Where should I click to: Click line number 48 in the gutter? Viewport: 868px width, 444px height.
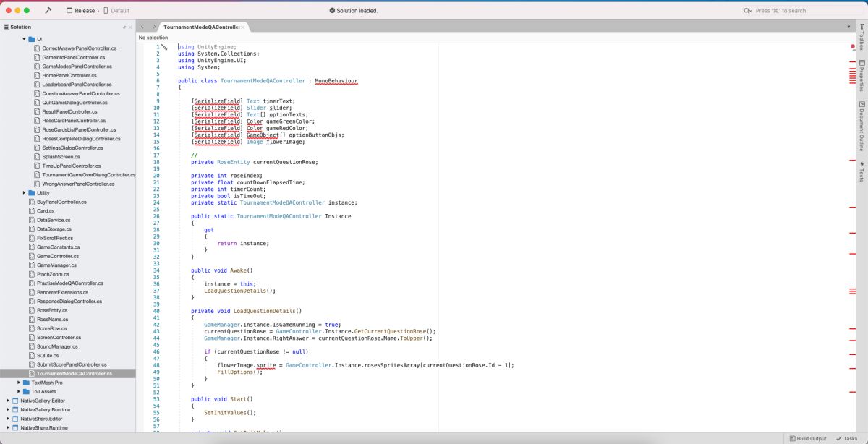point(156,365)
